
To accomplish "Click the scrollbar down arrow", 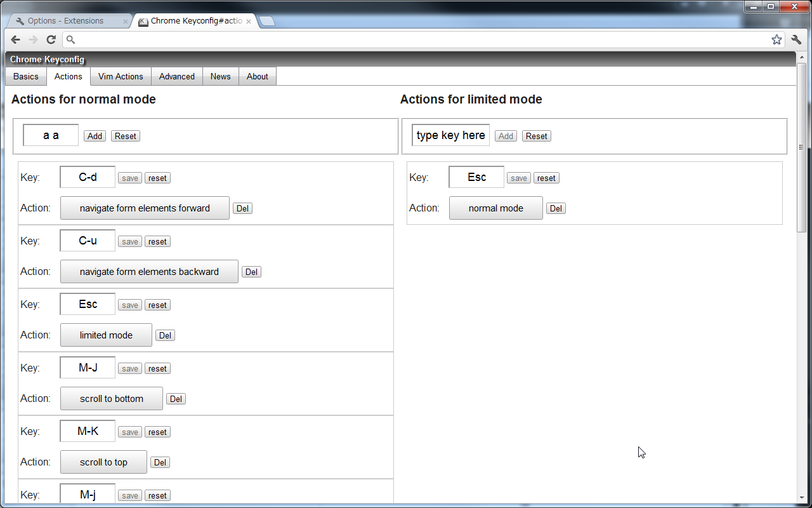I will point(801,498).
